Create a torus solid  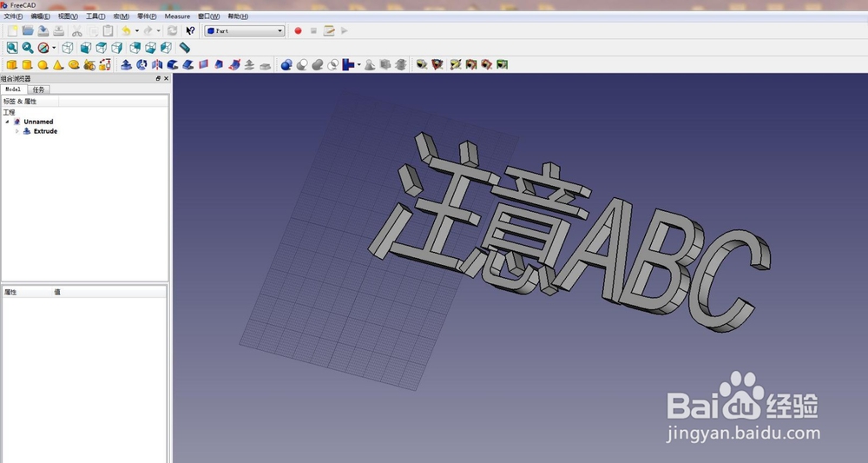click(74, 65)
